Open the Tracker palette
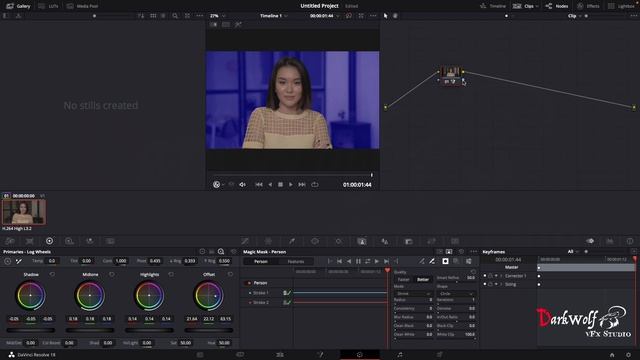This screenshot has width=640, height=360. 338,241
